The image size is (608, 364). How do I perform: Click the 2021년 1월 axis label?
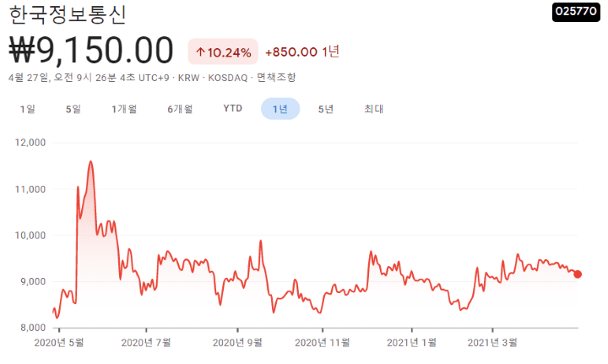[x=412, y=343]
